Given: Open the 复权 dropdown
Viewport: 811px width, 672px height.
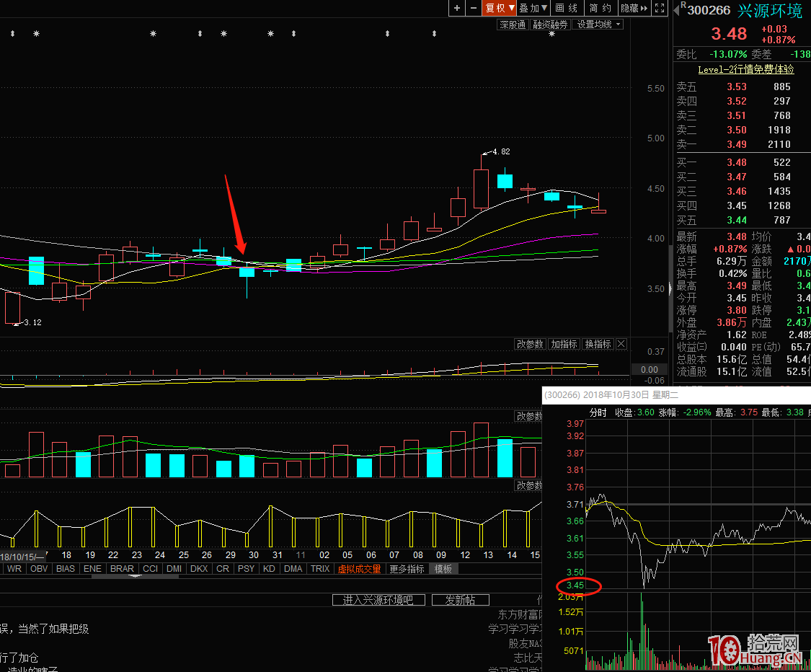Looking at the screenshot, I should [499, 8].
